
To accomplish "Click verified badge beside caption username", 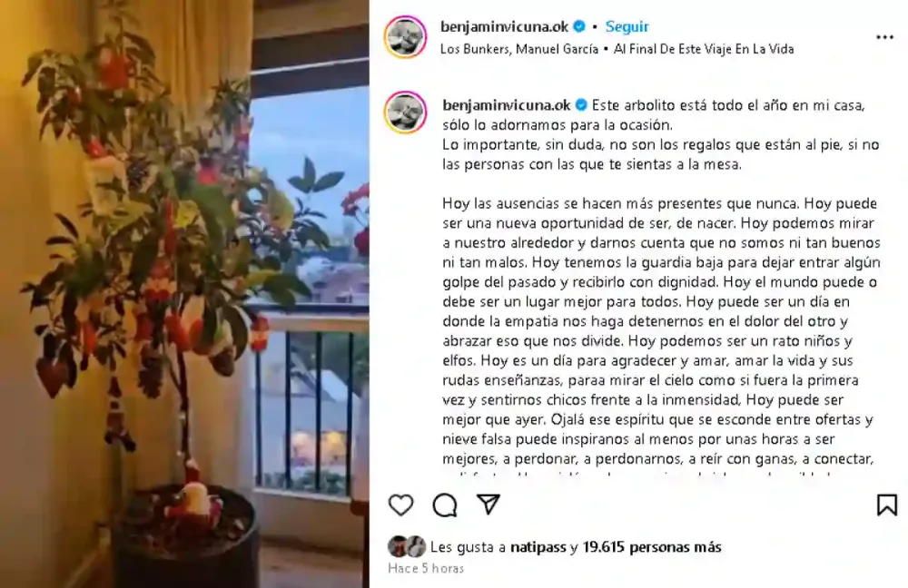I will pyautogui.click(x=581, y=105).
